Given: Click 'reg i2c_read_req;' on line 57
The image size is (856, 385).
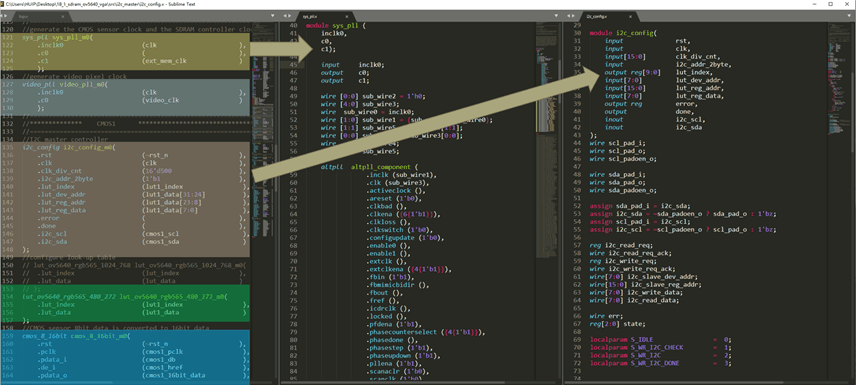Looking at the screenshot, I should [621, 245].
